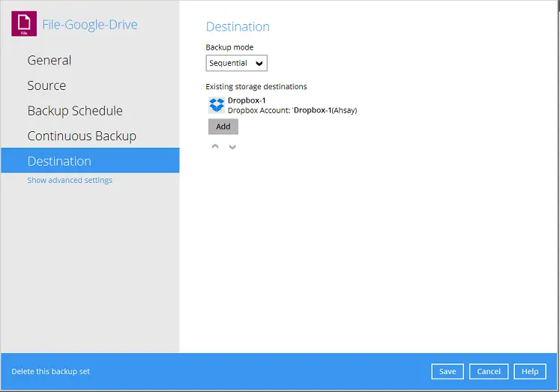This screenshot has width=560, height=392.
Task: Move destination down with down arrow
Action: pyautogui.click(x=232, y=146)
